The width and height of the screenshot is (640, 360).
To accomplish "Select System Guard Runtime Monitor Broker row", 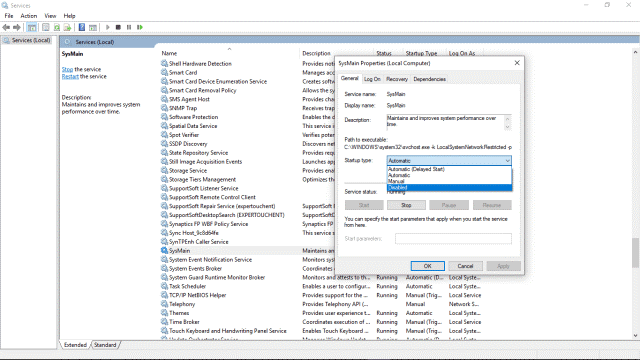I will [217, 277].
